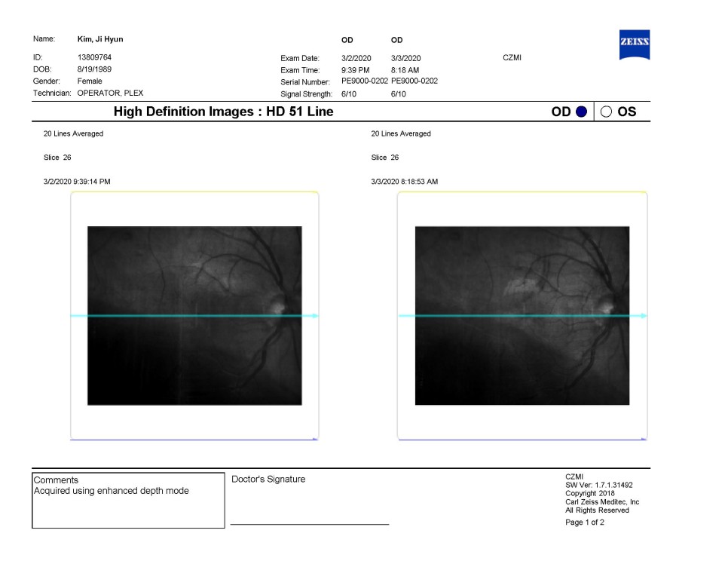Image resolution: width=728 pixels, height=567 pixels.
Task: Click 'Page 1 of 2' indicator
Action: pos(585,523)
